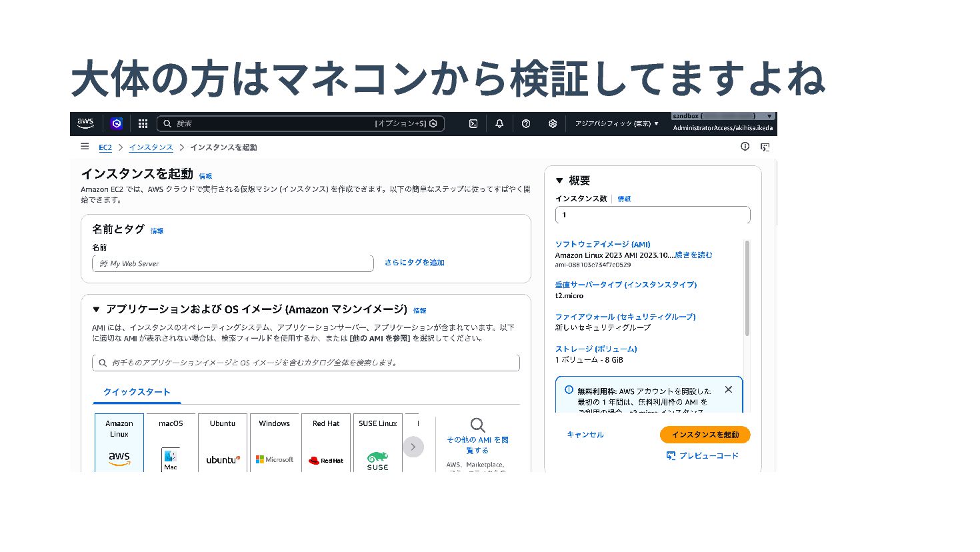Open the Amazon Q assistant icon
Image resolution: width=980 pixels, height=552 pixels.
(117, 123)
